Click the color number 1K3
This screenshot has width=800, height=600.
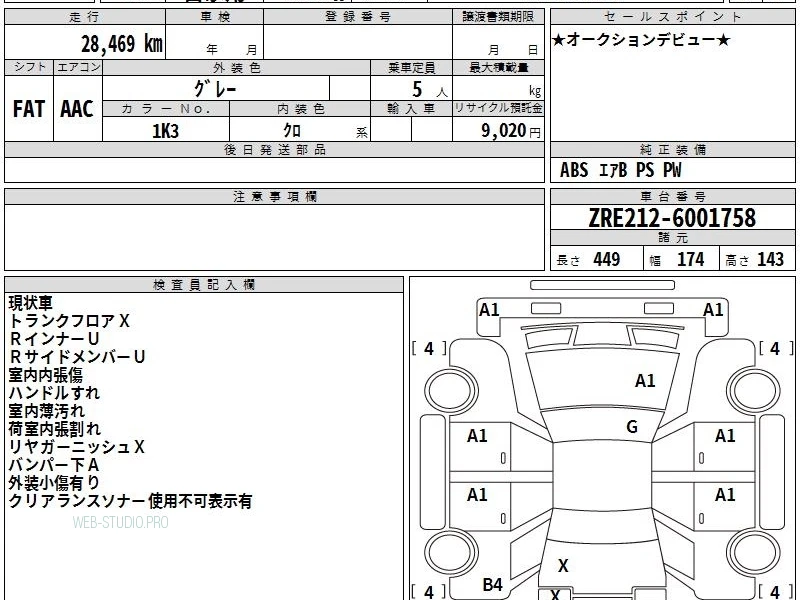[165, 131]
